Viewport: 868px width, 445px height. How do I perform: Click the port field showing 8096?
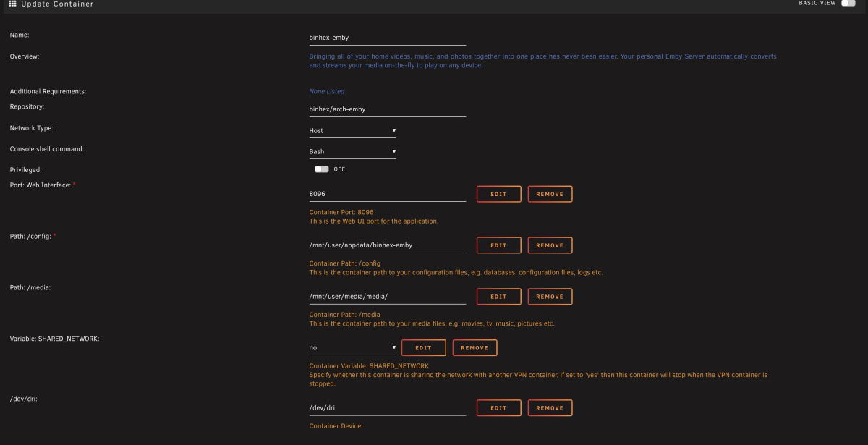tap(387, 193)
